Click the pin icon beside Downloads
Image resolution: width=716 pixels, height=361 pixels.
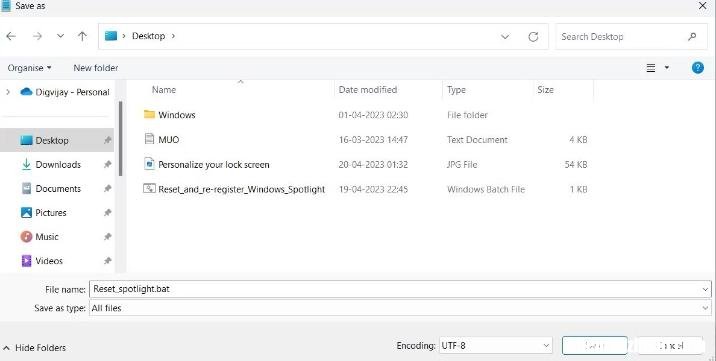click(x=107, y=165)
